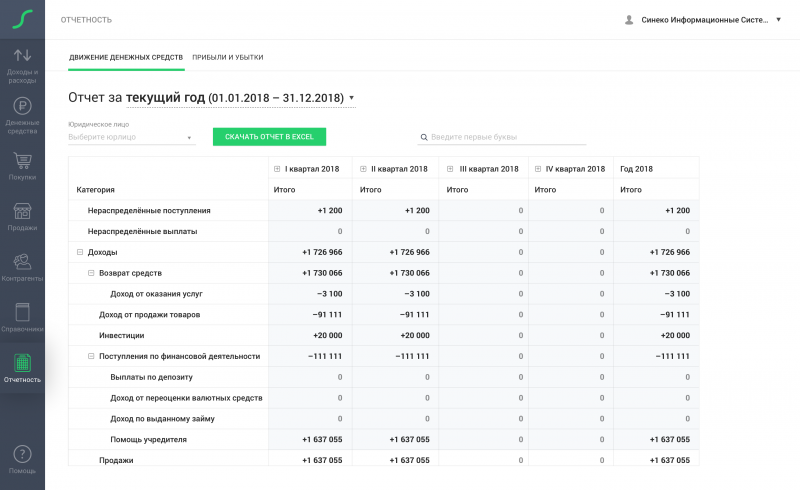Screen dimensions: 800x490
Task: Open Контрагенты sidebar section
Action: tap(22, 268)
